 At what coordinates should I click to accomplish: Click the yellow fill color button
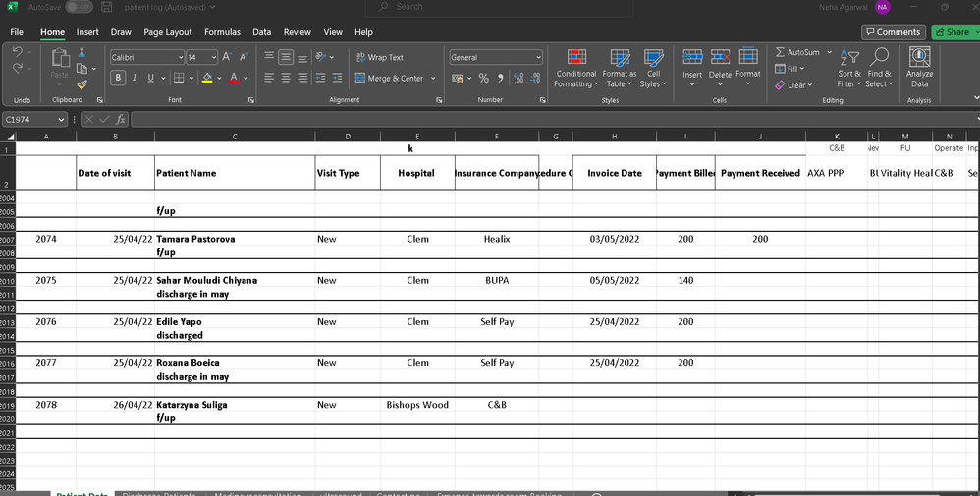click(x=206, y=78)
